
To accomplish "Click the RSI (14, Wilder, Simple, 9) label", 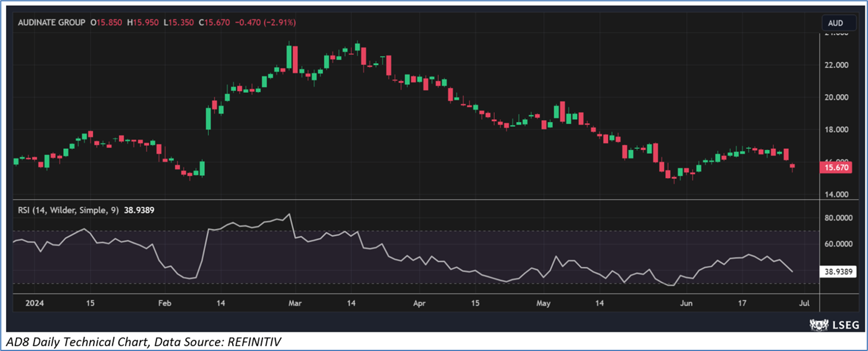I will 67,210.
